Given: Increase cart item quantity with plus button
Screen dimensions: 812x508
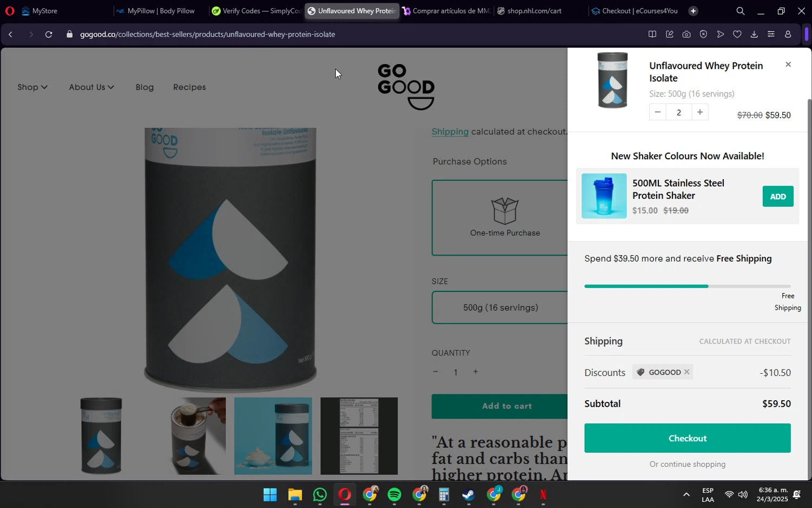Looking at the screenshot, I should coord(700,112).
